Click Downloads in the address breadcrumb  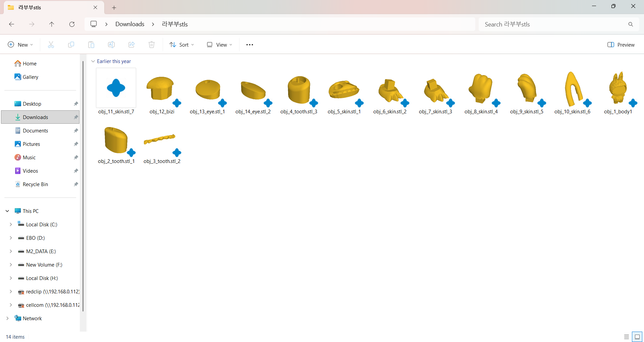130,24
